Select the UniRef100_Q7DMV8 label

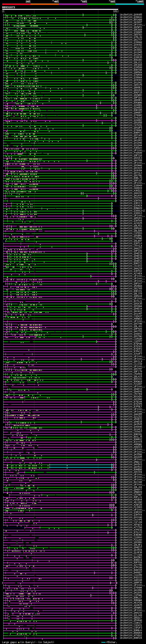131,75
